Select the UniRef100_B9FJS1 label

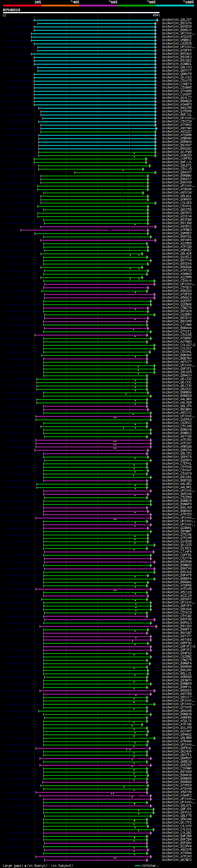point(177,115)
